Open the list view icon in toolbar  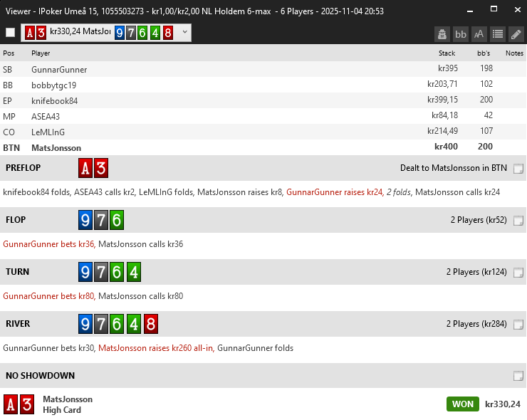[x=498, y=33]
